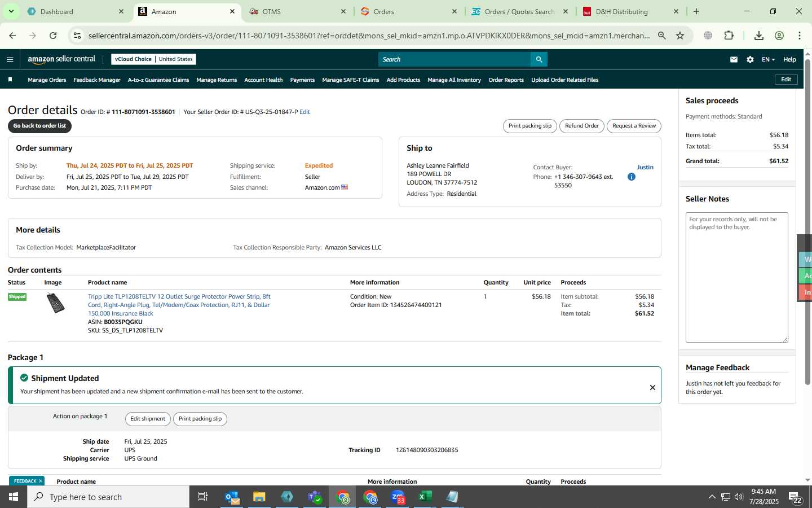Screen dimensions: 812x508
Task: Click the Windows taskbar search box
Action: coord(108,497)
